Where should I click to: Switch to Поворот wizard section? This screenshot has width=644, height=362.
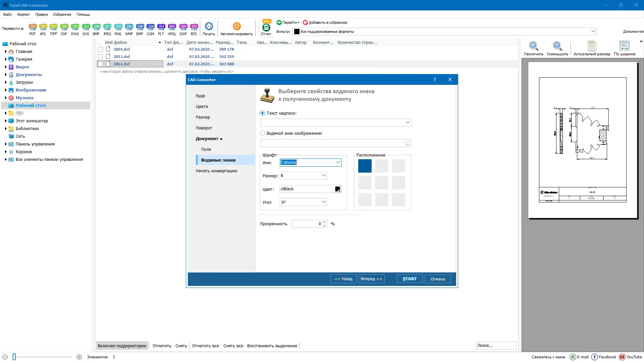click(x=204, y=128)
